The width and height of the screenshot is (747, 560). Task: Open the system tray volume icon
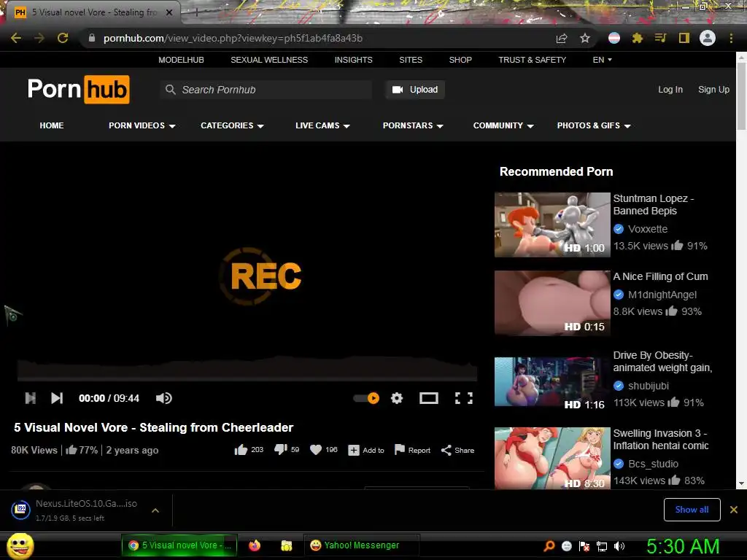[x=619, y=546]
